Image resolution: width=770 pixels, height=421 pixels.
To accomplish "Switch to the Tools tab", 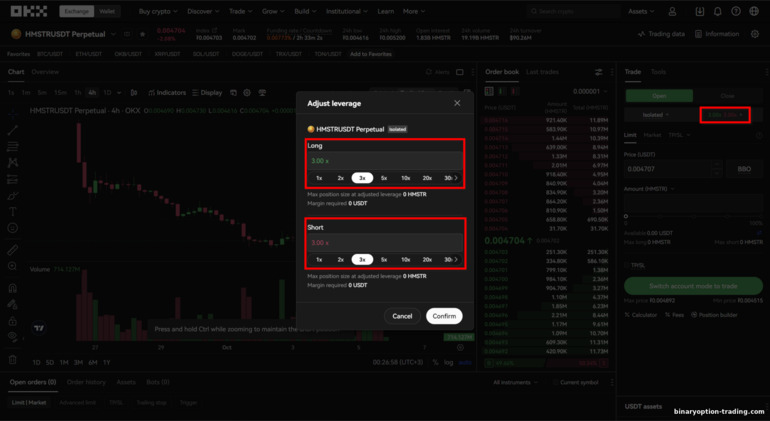I will point(658,72).
